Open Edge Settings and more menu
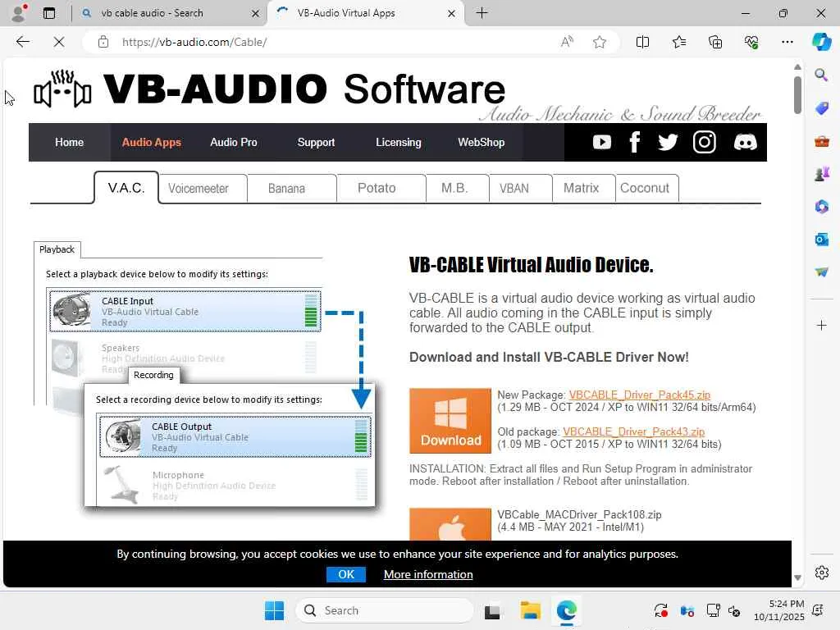 (x=787, y=42)
